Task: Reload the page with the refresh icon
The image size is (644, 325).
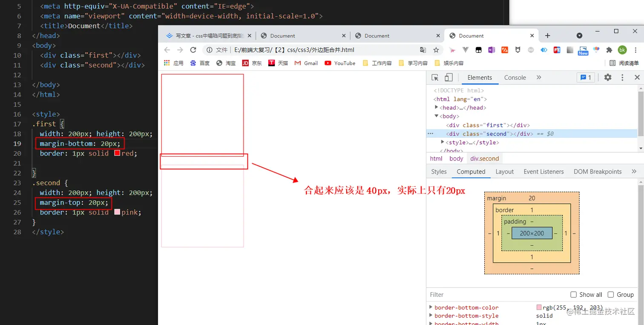Action: pyautogui.click(x=193, y=50)
